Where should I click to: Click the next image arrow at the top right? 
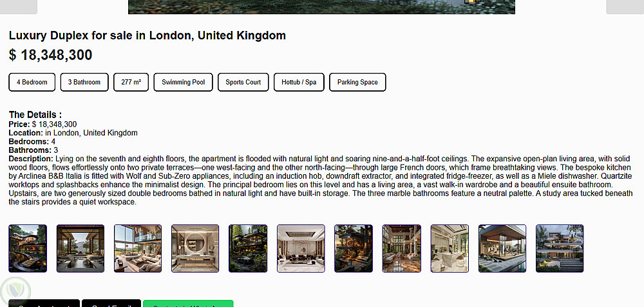tap(625, 6)
